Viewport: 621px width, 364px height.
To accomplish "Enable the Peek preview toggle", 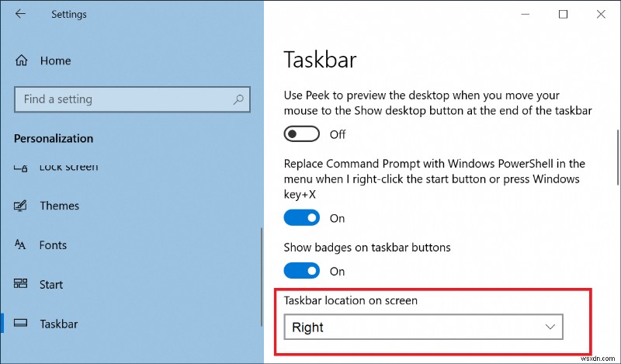I will [302, 134].
